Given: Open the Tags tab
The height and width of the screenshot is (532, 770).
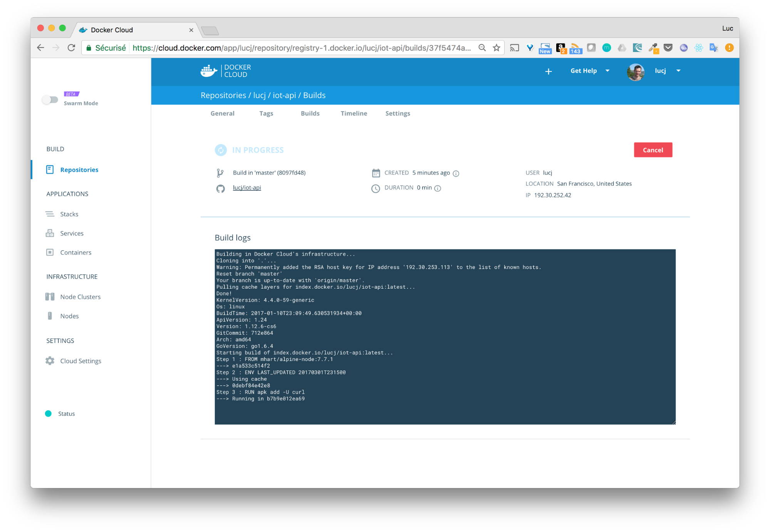Looking at the screenshot, I should [x=266, y=113].
